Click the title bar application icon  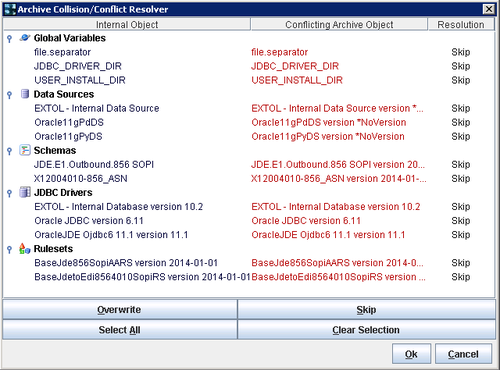tap(10, 9)
